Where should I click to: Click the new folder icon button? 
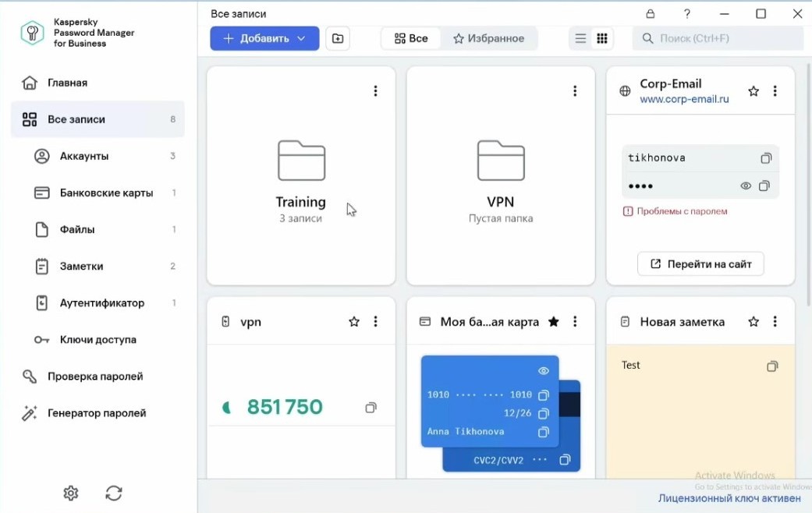(338, 38)
